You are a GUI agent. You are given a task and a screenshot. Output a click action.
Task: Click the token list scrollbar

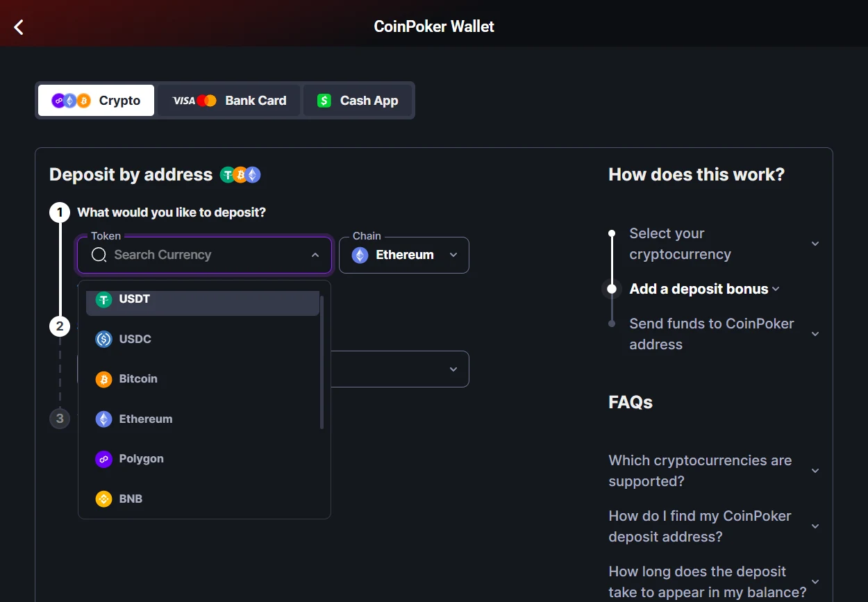[x=322, y=361]
